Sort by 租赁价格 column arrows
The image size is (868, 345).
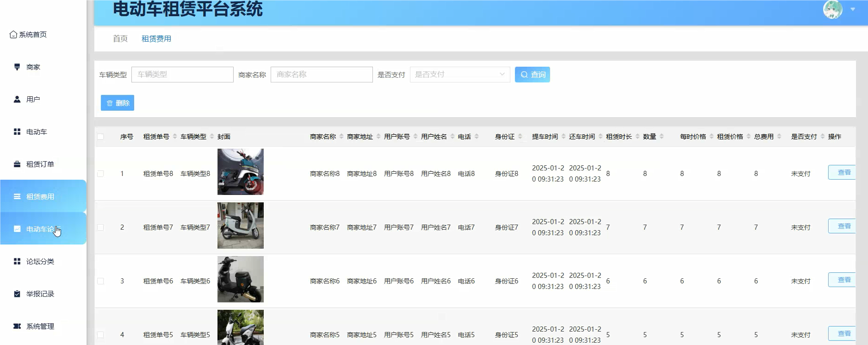(749, 137)
